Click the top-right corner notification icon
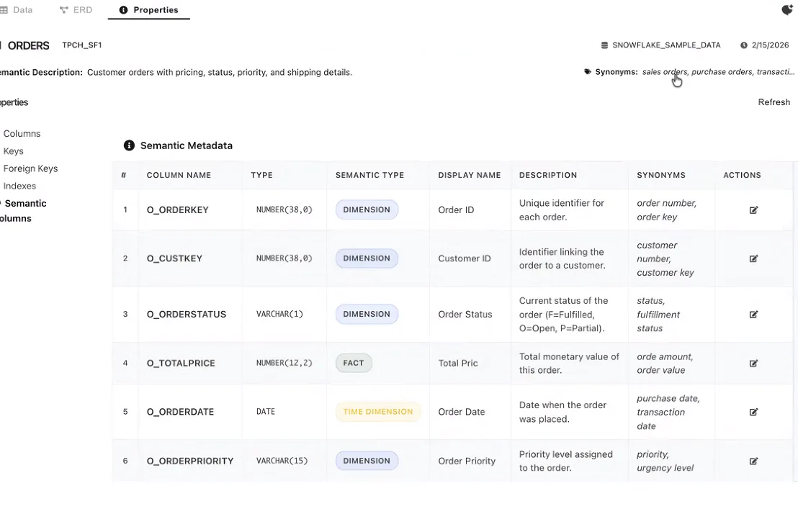Viewport: 798px width, 532px height. (x=787, y=9)
